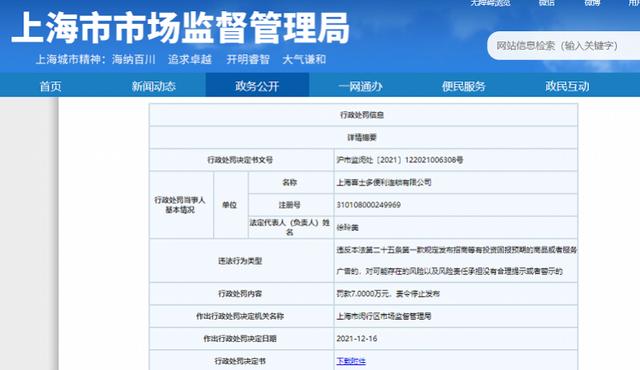
Task: Click the violation description starting 违反本法第二十五条
Action: point(456,260)
